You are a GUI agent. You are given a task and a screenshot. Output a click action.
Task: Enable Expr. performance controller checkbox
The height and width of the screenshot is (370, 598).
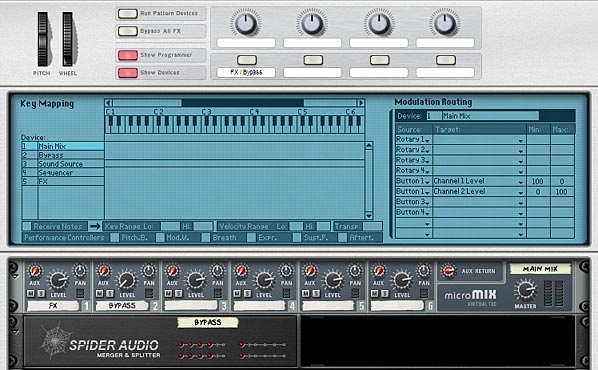251,238
